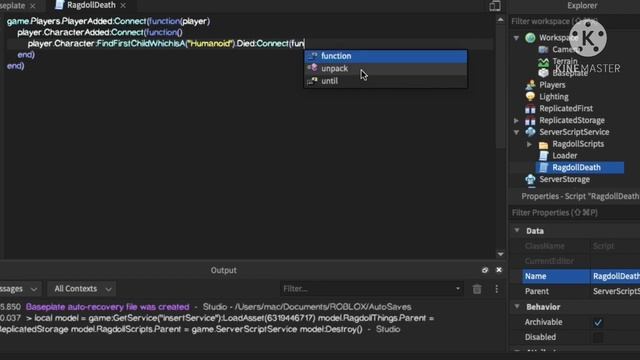This screenshot has height=360, width=640.
Task: Click the editor layout toggle icon
Action: [495, 5]
